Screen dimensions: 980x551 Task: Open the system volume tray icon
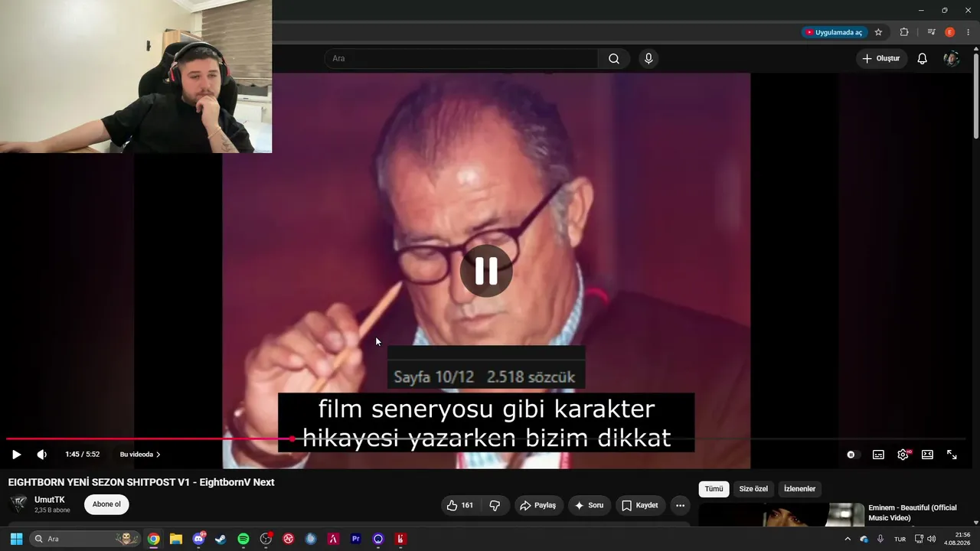pos(932,539)
